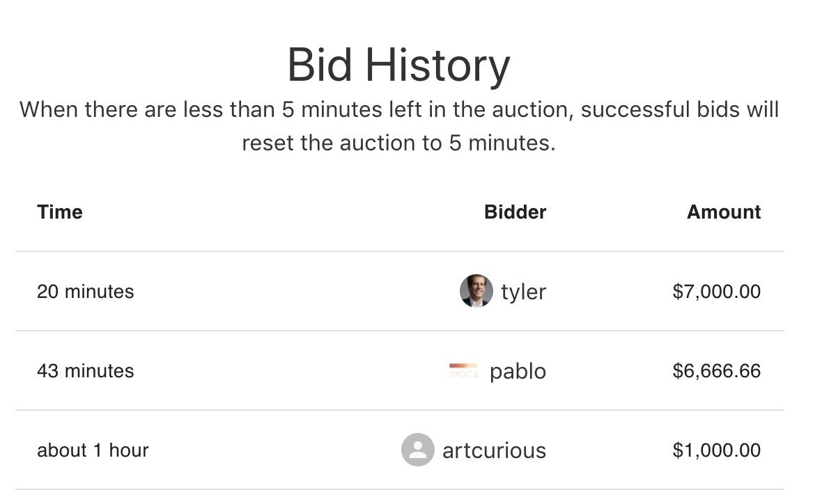Select the $1,000.00 bid amount

pos(716,450)
